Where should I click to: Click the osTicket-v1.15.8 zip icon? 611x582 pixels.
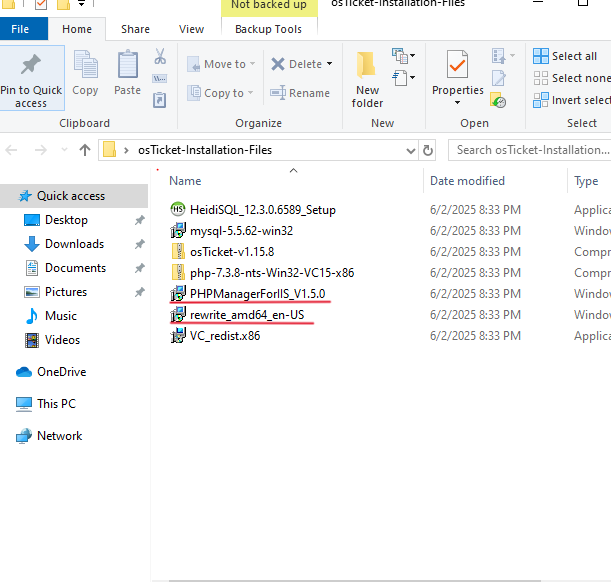(178, 252)
